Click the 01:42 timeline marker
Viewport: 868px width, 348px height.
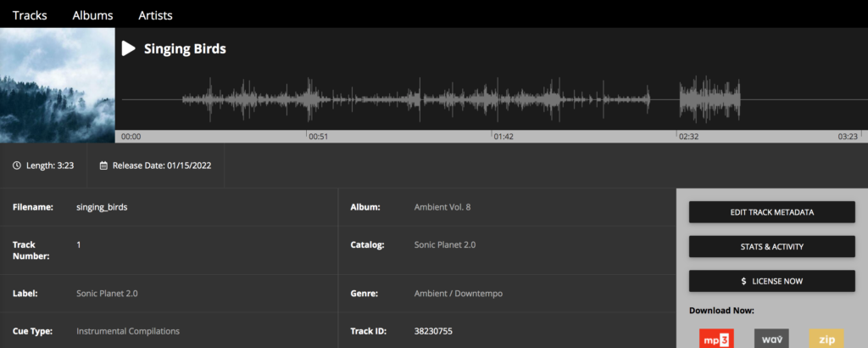[504, 137]
